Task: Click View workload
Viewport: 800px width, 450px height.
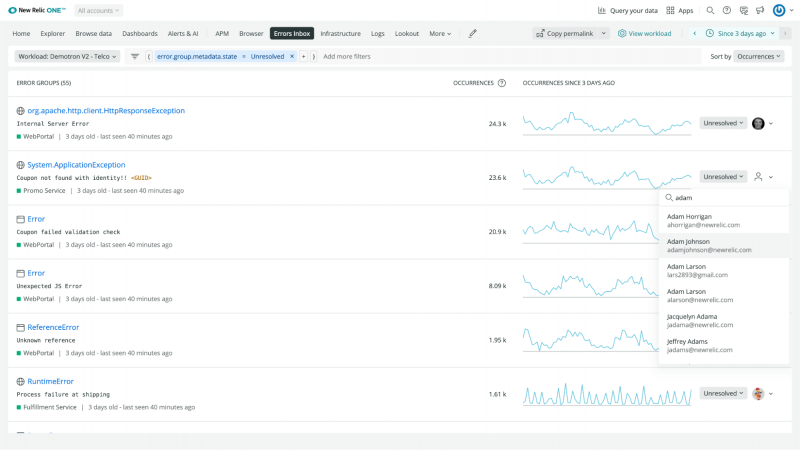Action: click(x=644, y=34)
